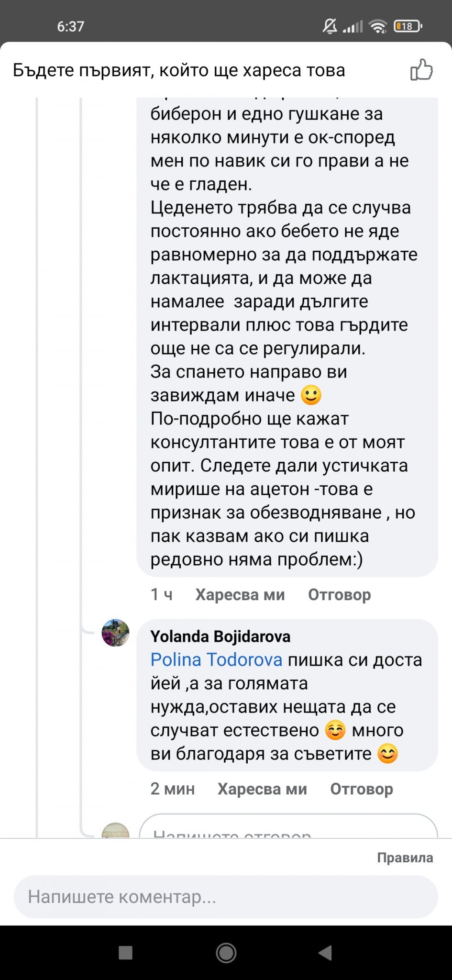452x980 pixels.
Task: Tap the Бъдете първият like prompt text
Action: click(179, 70)
